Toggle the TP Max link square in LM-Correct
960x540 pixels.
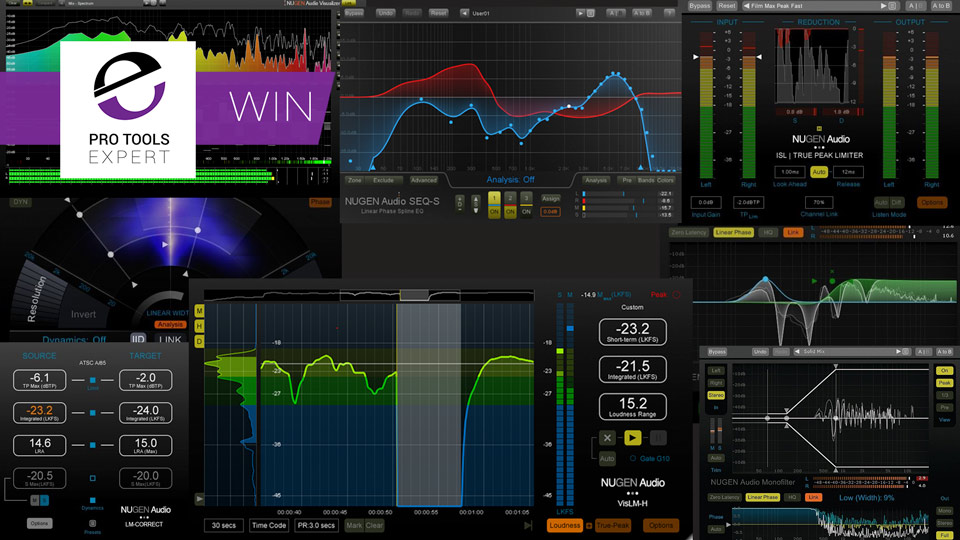[92, 380]
